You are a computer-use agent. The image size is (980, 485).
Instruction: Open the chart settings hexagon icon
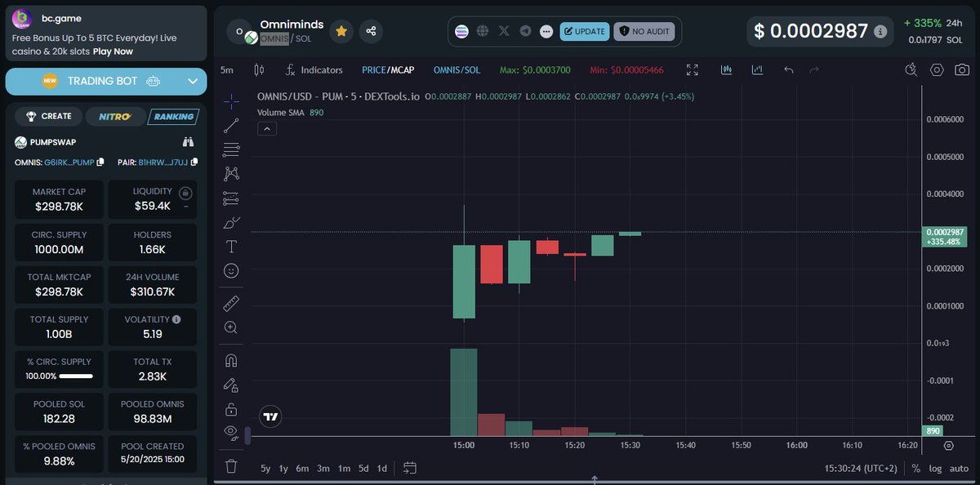(x=937, y=70)
